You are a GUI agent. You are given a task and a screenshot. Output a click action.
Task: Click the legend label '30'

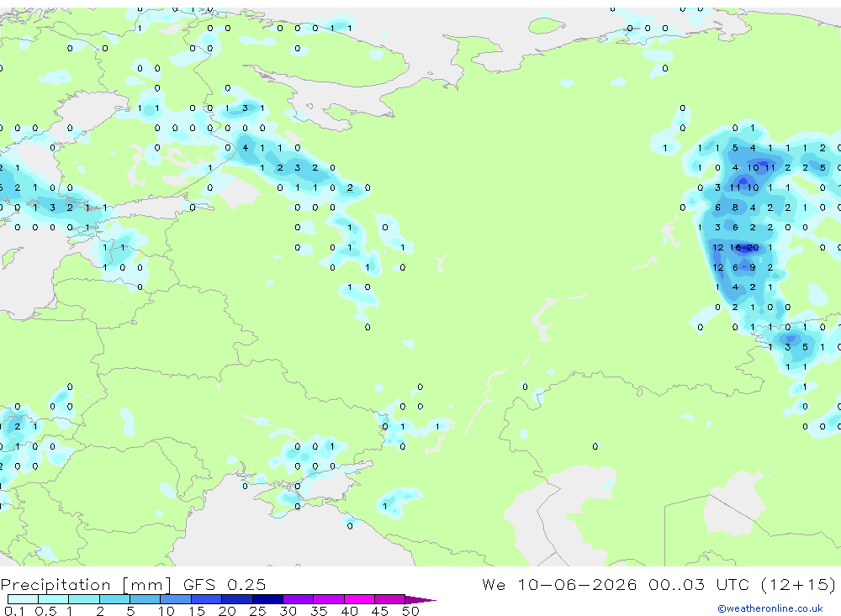pyautogui.click(x=288, y=611)
